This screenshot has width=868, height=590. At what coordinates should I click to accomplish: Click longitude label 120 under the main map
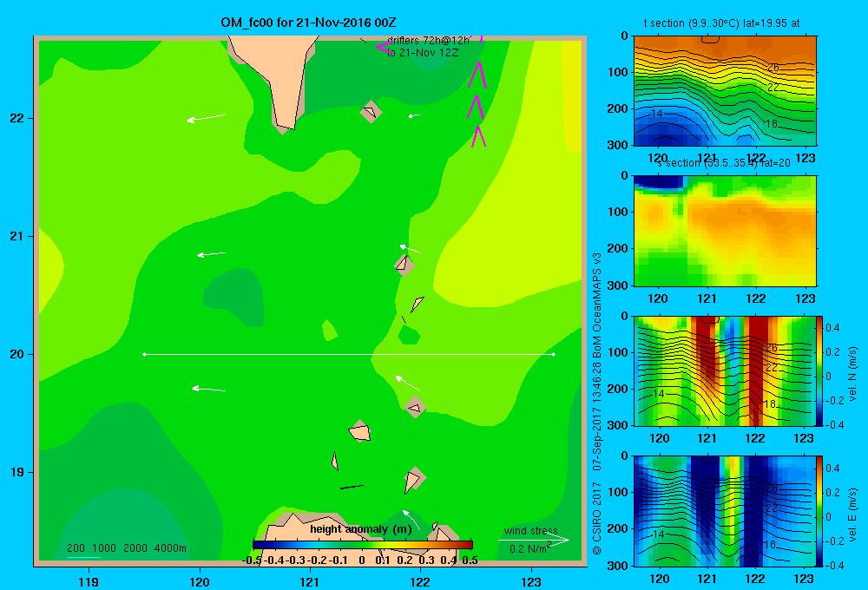[200, 581]
